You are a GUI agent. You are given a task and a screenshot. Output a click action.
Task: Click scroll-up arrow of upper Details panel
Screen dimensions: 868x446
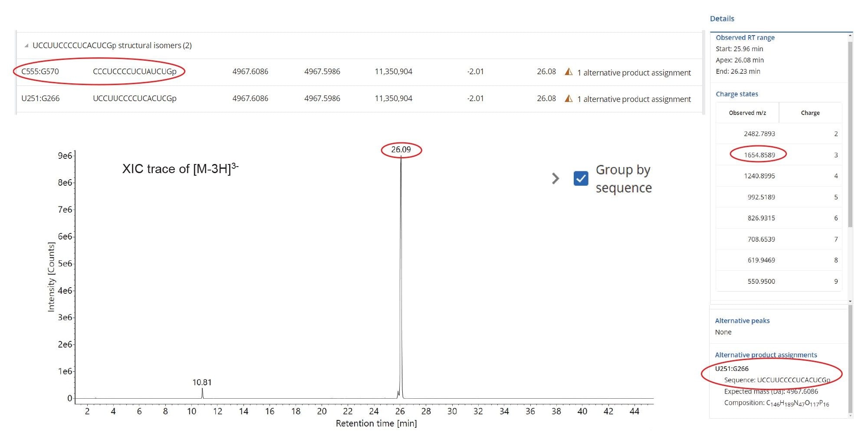click(850, 36)
